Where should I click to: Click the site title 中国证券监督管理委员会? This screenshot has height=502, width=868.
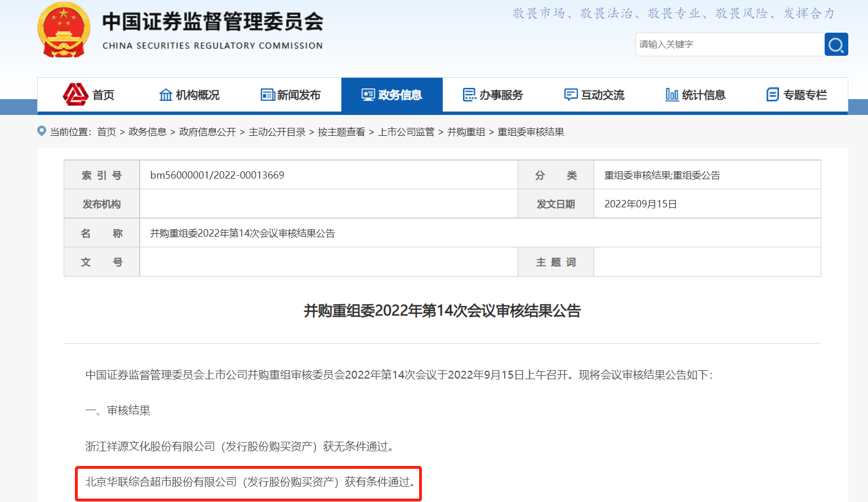213,22
